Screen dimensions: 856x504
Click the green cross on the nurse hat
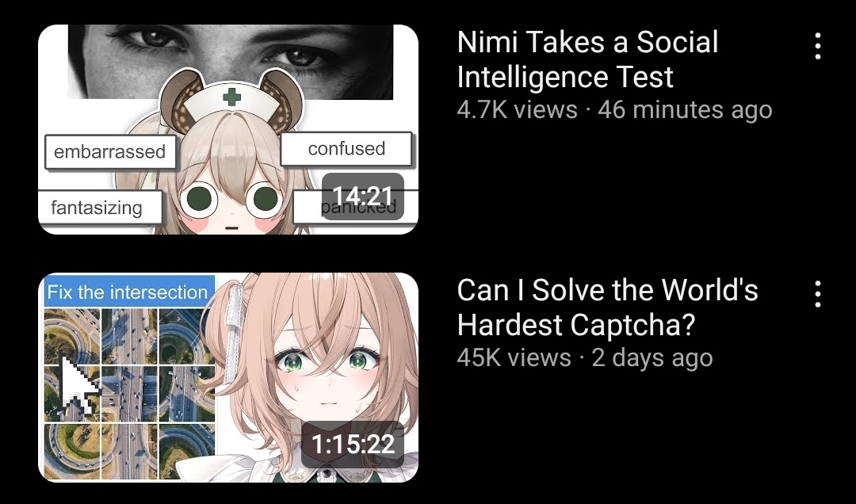231,97
